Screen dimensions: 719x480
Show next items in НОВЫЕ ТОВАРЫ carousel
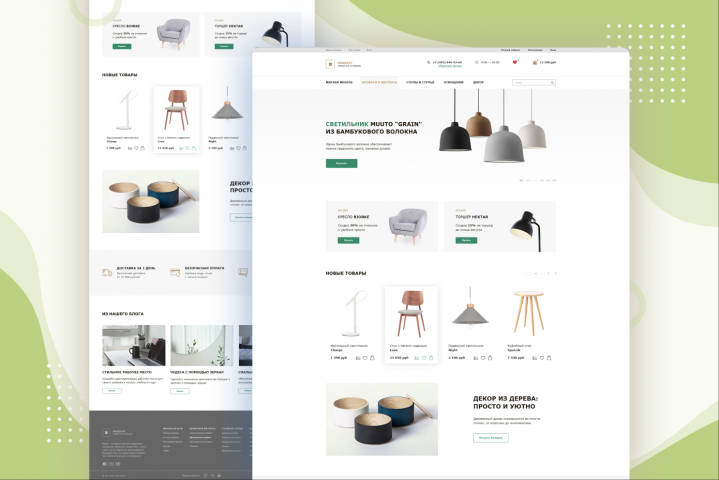[555, 273]
